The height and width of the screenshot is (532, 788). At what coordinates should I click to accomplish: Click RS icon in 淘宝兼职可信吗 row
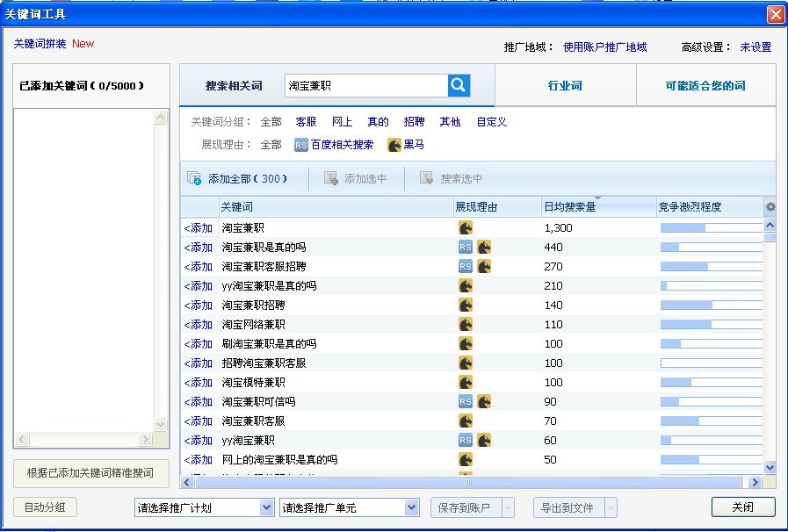pyautogui.click(x=466, y=402)
